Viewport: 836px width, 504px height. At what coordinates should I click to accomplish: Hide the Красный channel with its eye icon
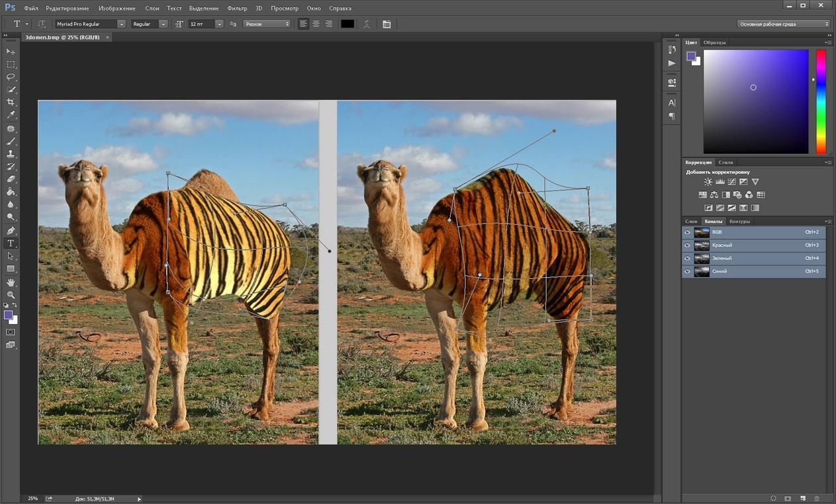[x=687, y=245]
